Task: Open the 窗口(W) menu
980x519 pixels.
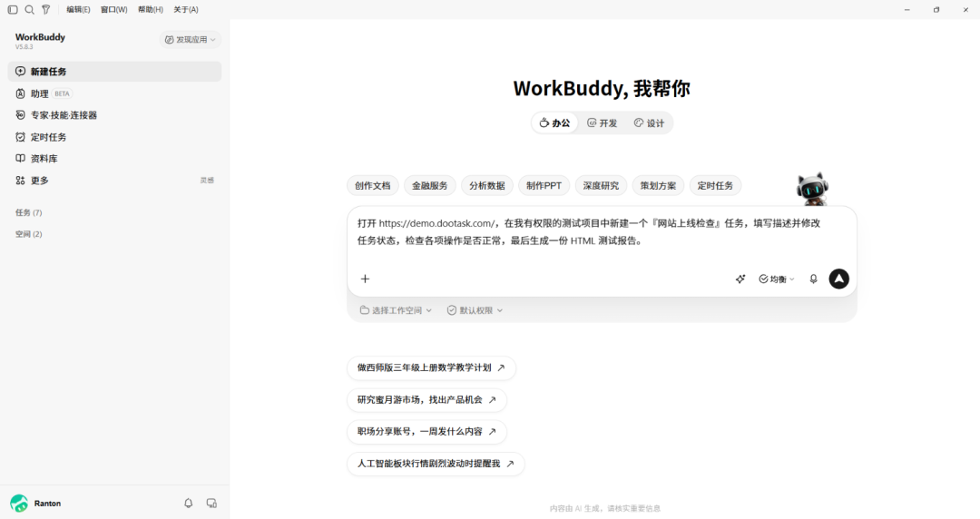Action: tap(113, 9)
